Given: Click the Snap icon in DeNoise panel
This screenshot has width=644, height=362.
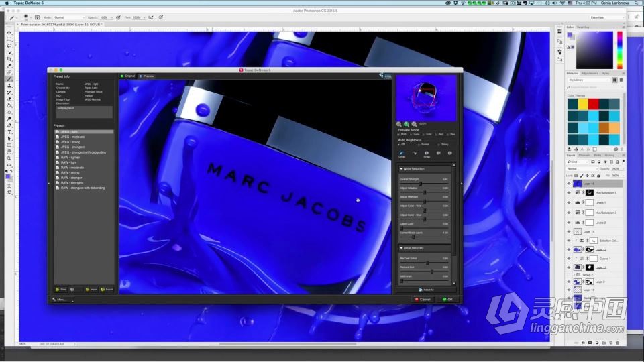Looking at the screenshot, I should [427, 154].
